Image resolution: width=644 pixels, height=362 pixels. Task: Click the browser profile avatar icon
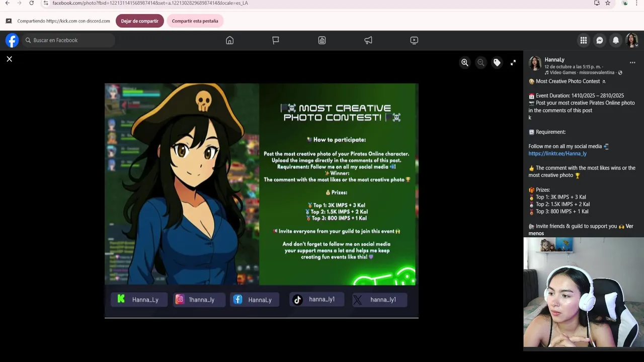625,3
